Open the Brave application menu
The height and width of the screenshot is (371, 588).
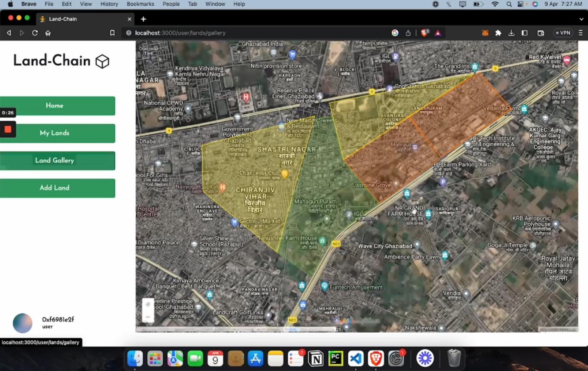pos(29,4)
